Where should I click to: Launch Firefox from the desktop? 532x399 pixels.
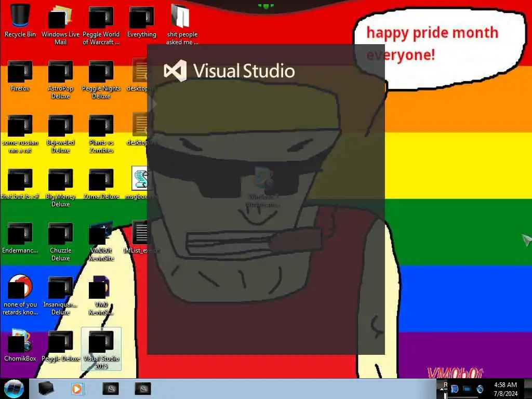(x=20, y=76)
